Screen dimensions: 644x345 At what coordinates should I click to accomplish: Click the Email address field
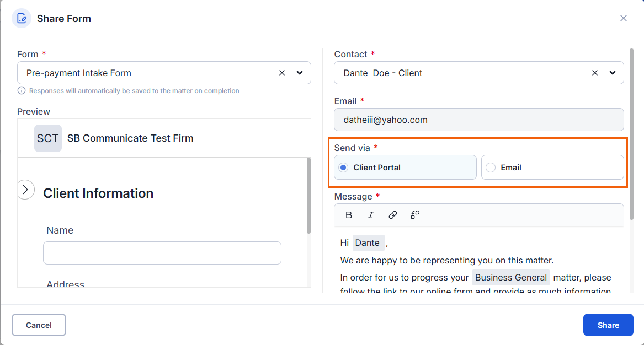pos(478,120)
